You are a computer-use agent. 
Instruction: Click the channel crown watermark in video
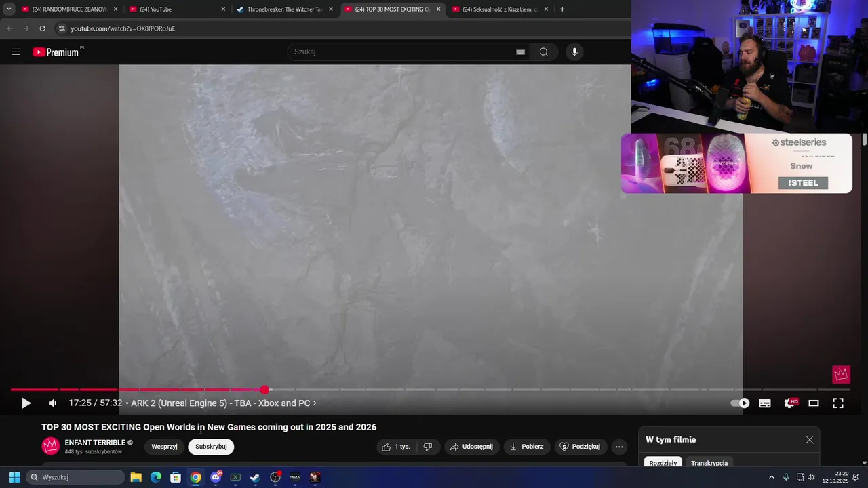pyautogui.click(x=841, y=374)
